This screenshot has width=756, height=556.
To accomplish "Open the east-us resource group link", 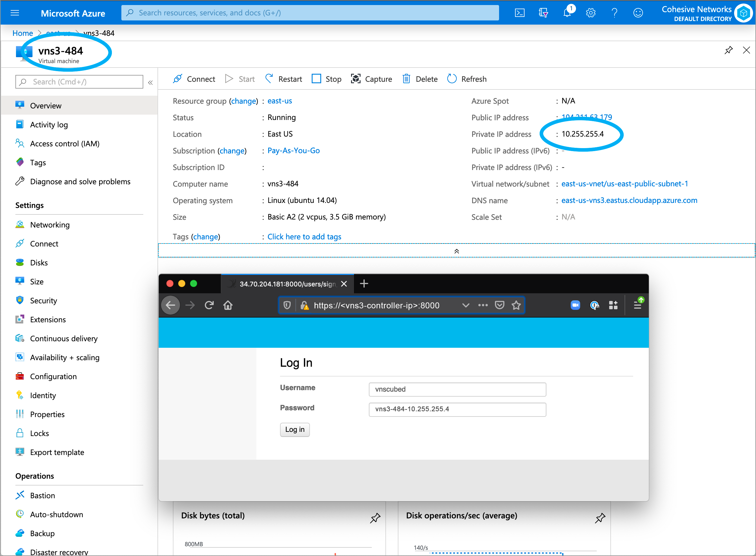I will (279, 101).
